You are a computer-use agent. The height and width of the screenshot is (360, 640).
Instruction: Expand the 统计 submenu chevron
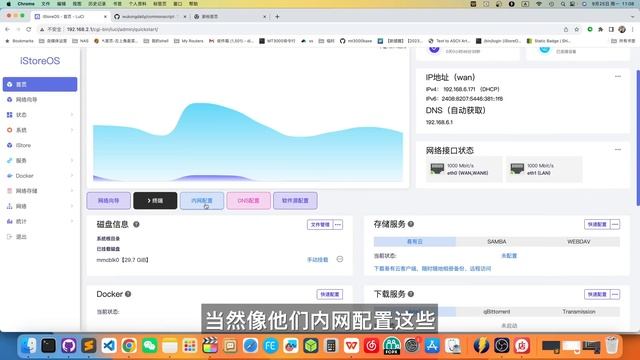click(x=72, y=222)
